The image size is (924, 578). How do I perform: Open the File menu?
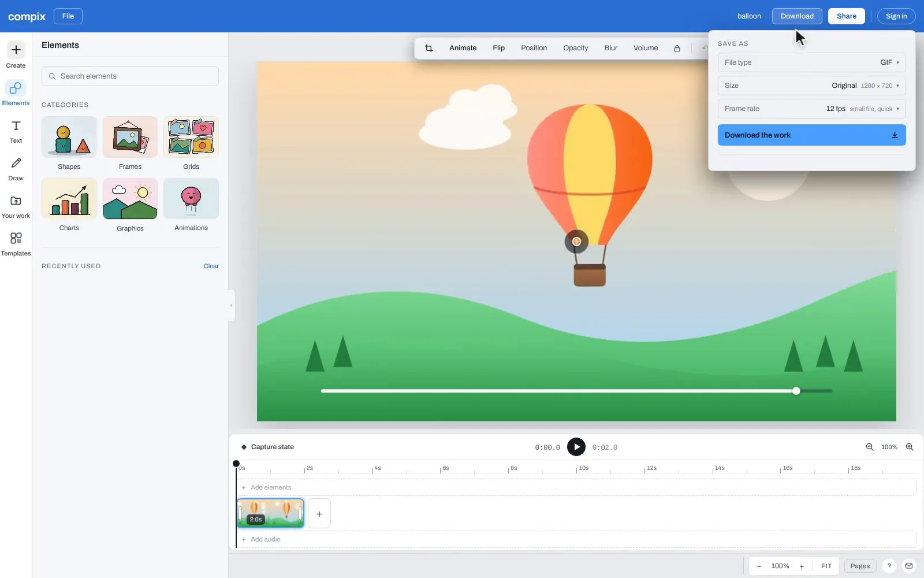pyautogui.click(x=68, y=16)
